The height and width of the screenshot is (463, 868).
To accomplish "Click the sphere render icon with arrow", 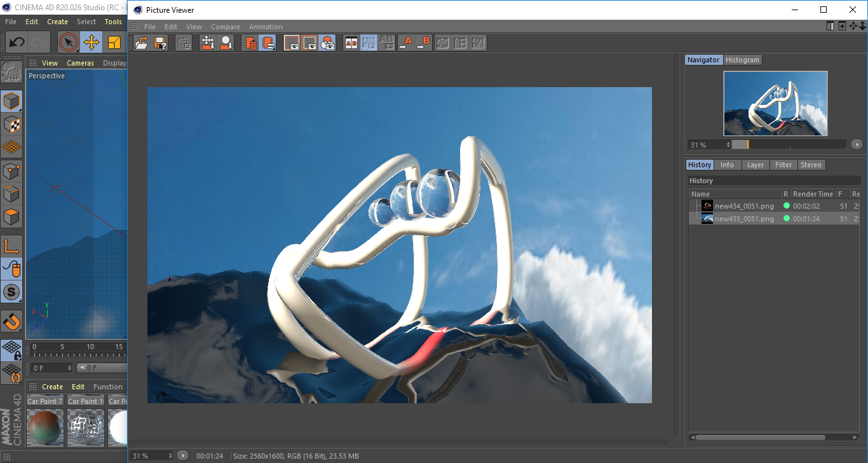I will pos(226,43).
